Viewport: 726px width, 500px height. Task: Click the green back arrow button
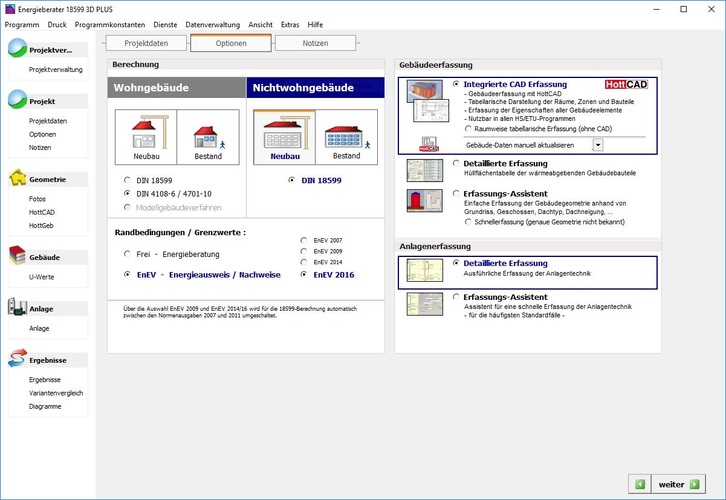[x=640, y=484]
